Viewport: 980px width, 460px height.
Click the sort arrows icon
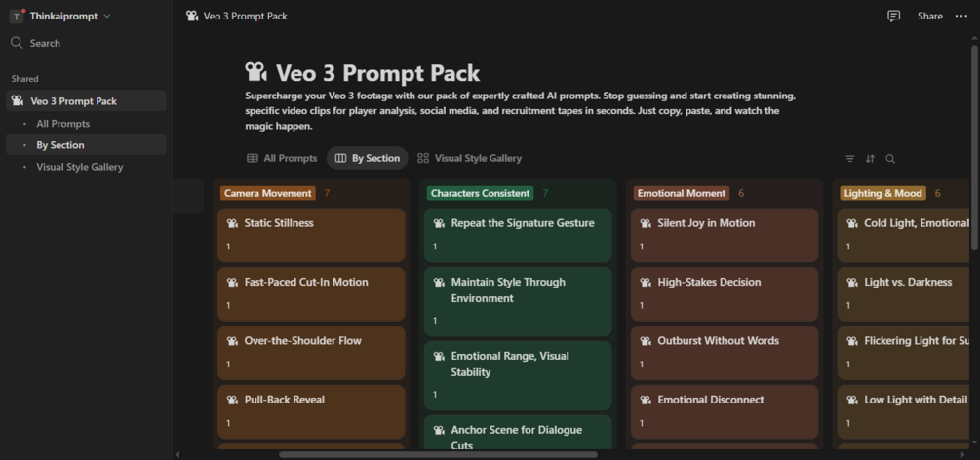pyautogui.click(x=870, y=159)
